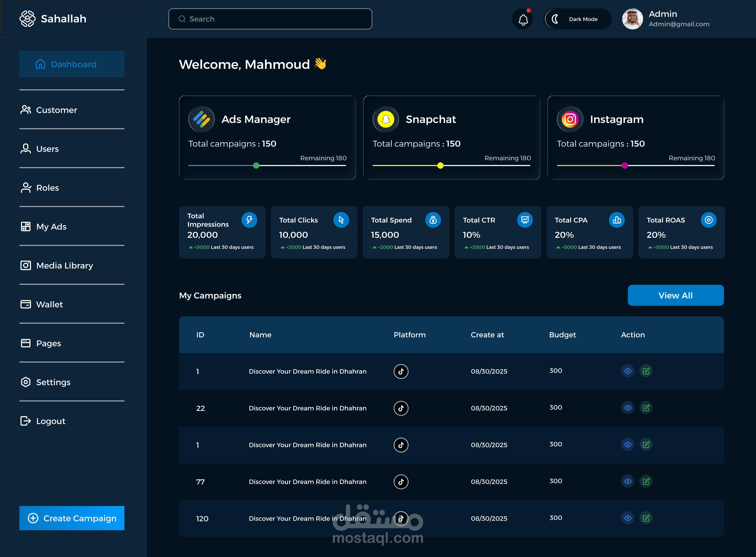
Task: View campaign ID 120 via eye icon
Action: pyautogui.click(x=627, y=518)
